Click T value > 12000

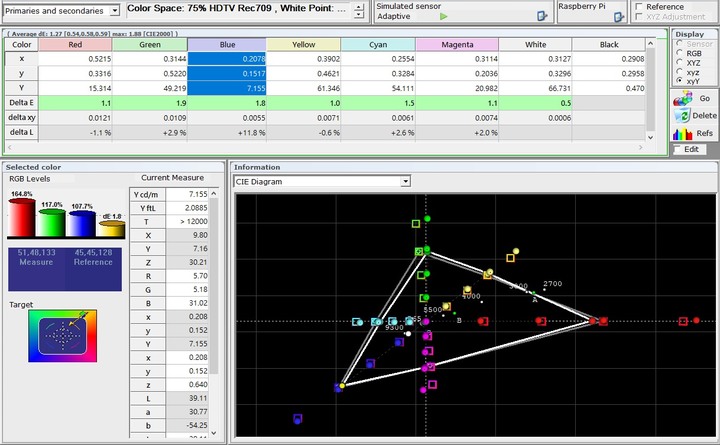pyautogui.click(x=187, y=221)
